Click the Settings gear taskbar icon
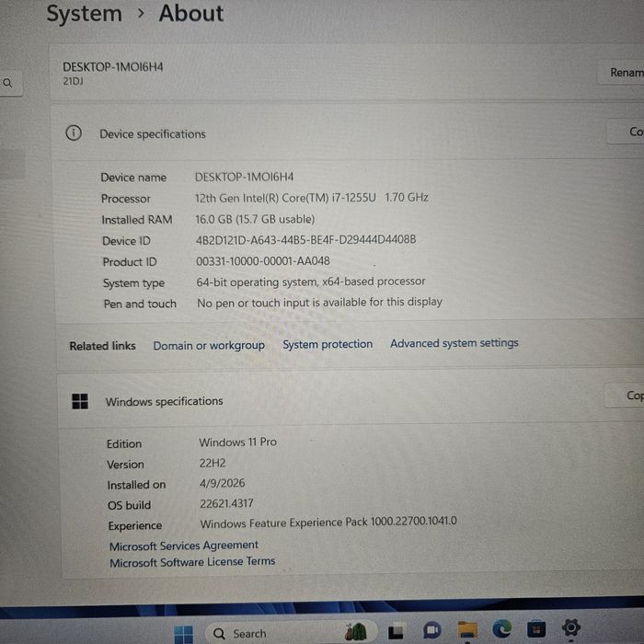 coord(571,627)
